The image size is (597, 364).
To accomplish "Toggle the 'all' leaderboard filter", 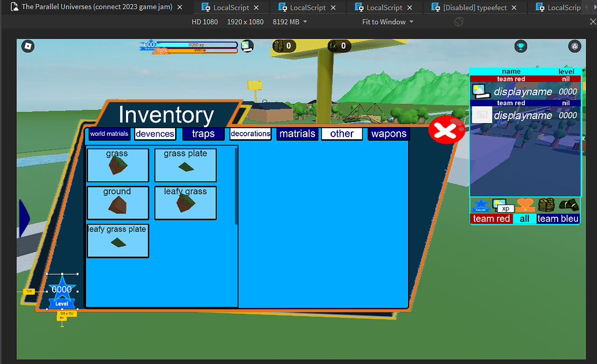I will coord(525,218).
